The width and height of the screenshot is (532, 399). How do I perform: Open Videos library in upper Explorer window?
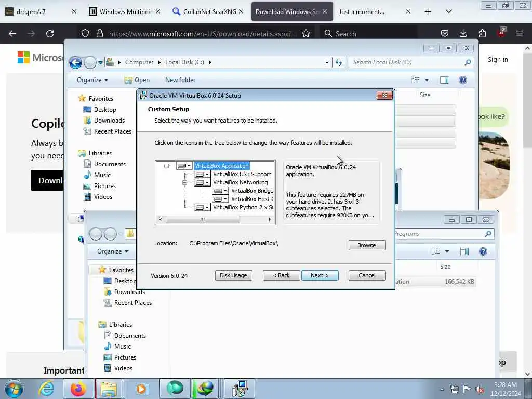(x=98, y=197)
